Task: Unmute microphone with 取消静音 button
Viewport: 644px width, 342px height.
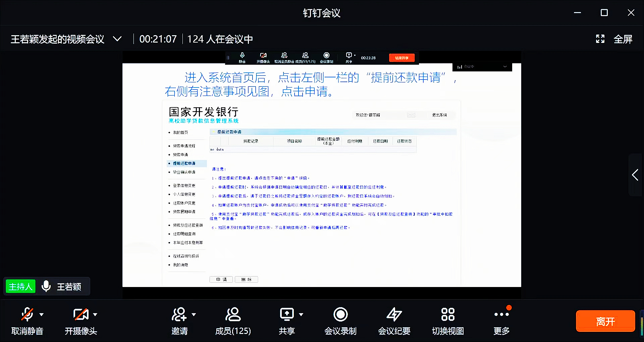Action: [27, 315]
